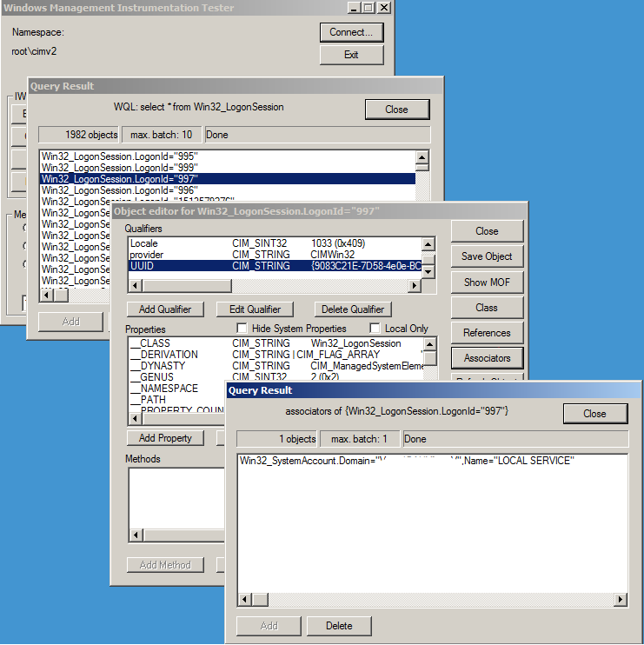Minimize the WMI Tester window
644x645 pixels.
click(x=355, y=8)
